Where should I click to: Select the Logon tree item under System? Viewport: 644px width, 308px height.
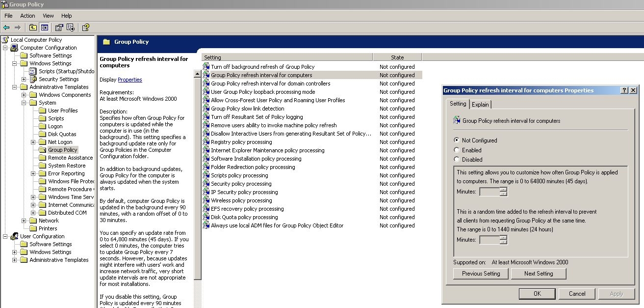pos(55,126)
